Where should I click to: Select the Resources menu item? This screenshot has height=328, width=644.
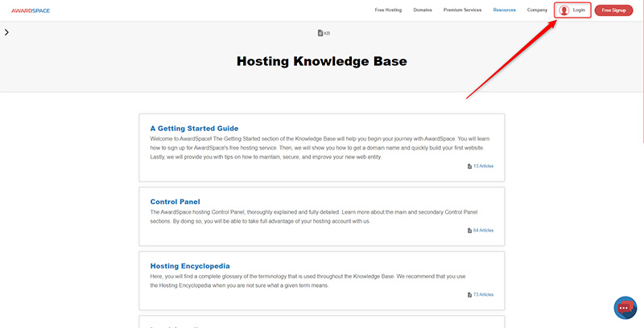tap(505, 10)
